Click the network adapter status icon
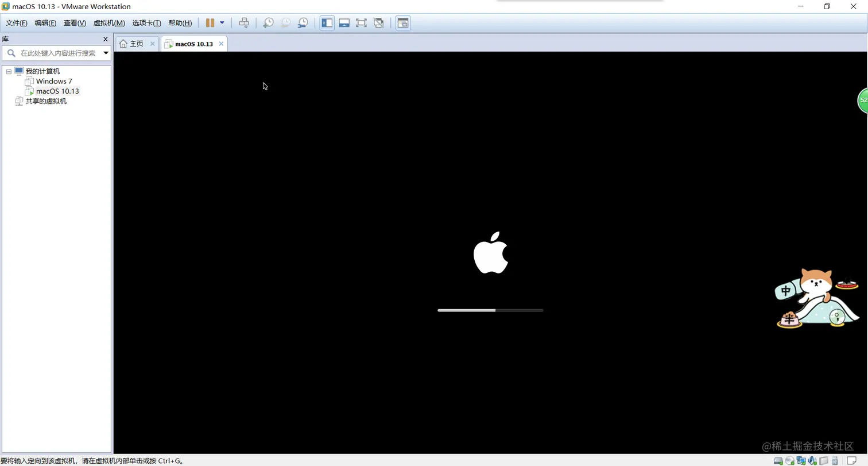 pyautogui.click(x=801, y=460)
